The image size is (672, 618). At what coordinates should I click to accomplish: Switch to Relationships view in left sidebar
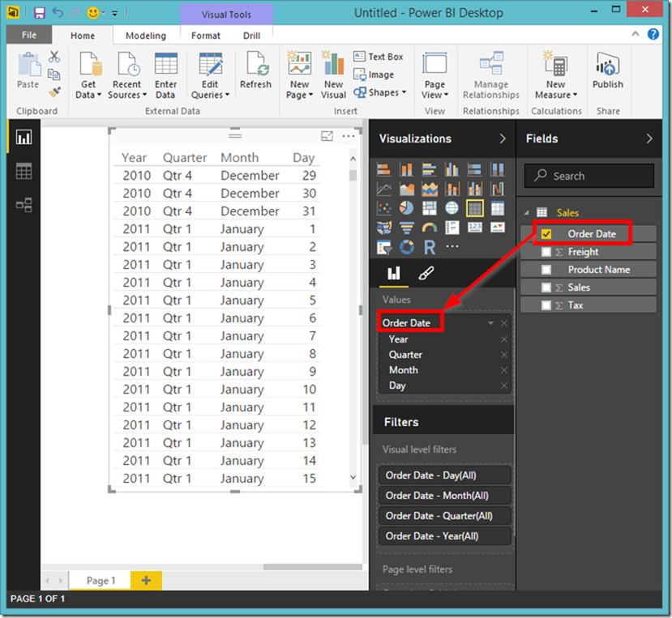tap(22, 205)
